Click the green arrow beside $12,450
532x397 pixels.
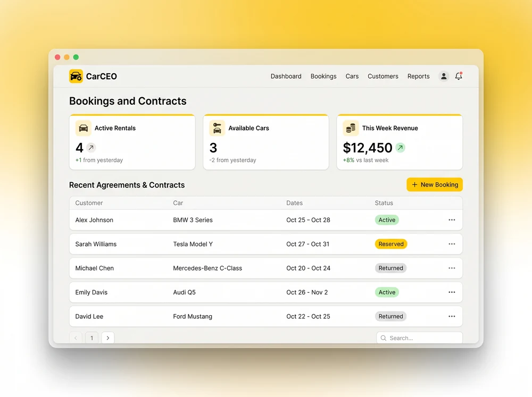point(401,148)
